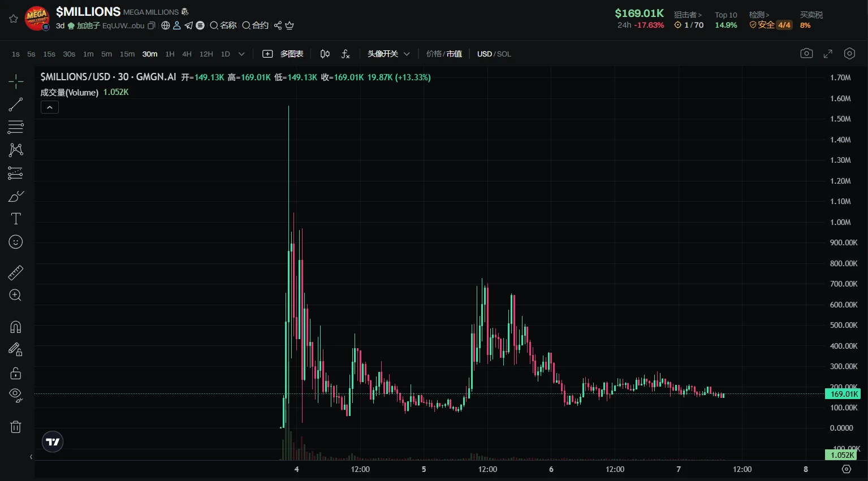Collapse the chart legend arrow

point(50,107)
